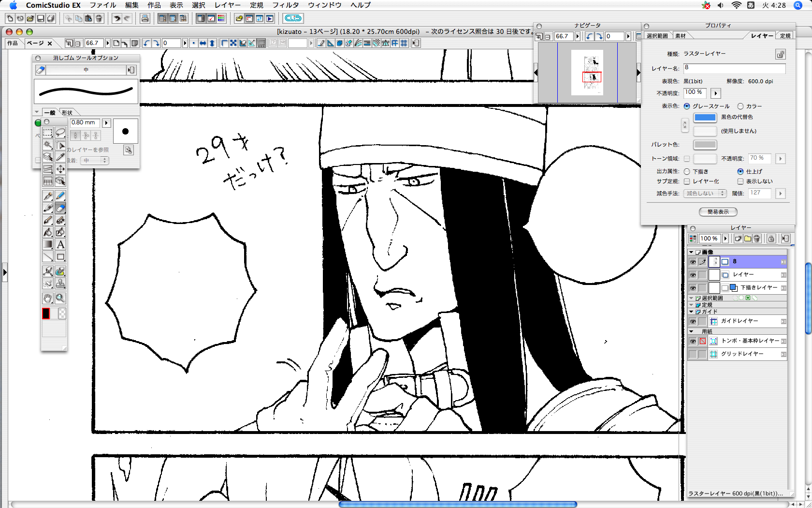Click the Save (floppy disk) icon
Viewport: 812px width, 508px height.
[x=41, y=18]
